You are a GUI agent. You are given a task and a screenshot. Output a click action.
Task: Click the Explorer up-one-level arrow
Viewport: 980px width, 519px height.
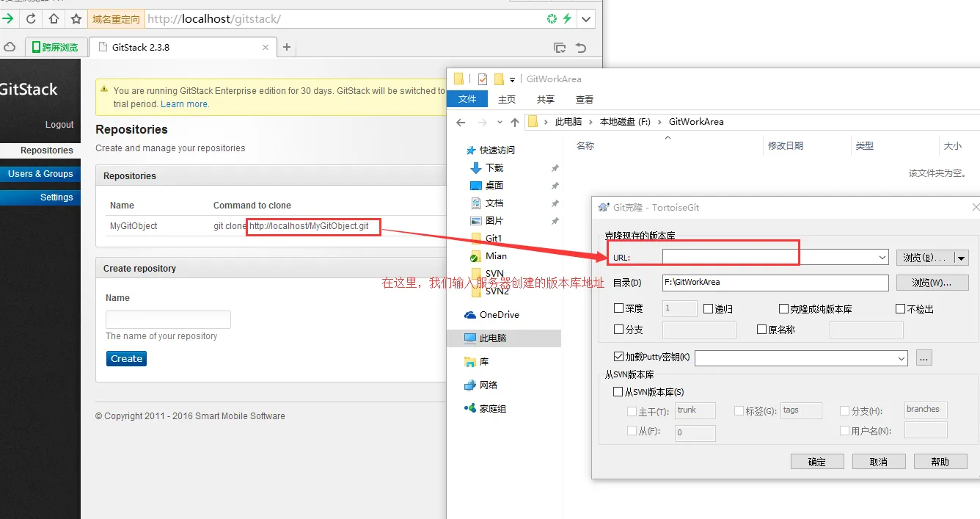coord(515,122)
